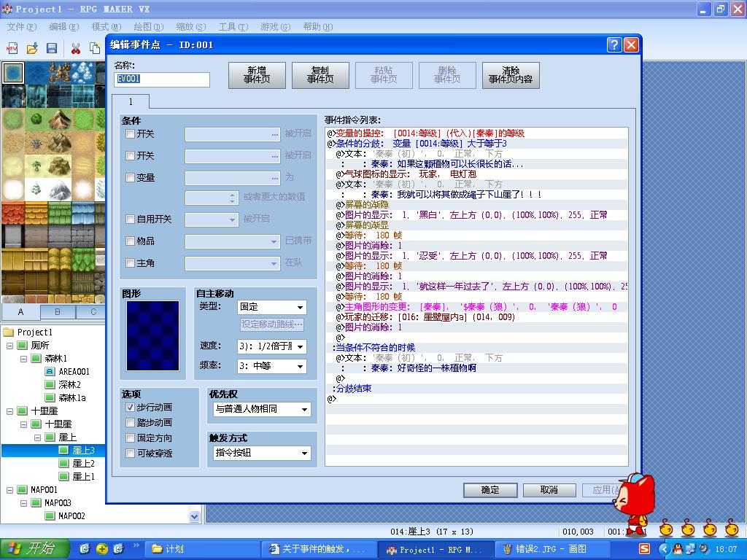Open the 缩放(S) menu
Viewport: 747px width, 560px height.
tap(191, 27)
